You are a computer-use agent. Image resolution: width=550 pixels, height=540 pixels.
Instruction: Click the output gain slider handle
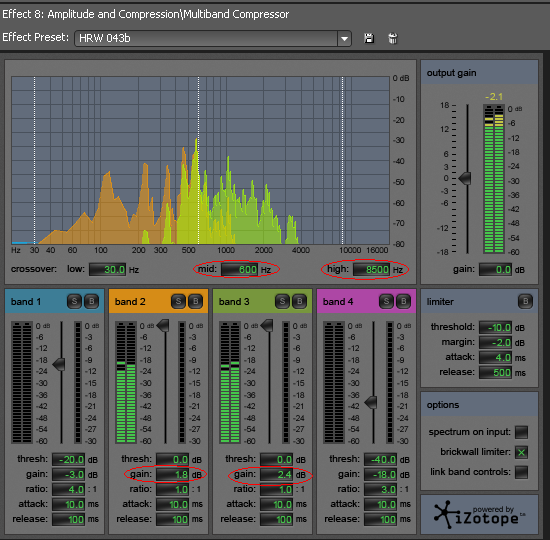(x=465, y=178)
